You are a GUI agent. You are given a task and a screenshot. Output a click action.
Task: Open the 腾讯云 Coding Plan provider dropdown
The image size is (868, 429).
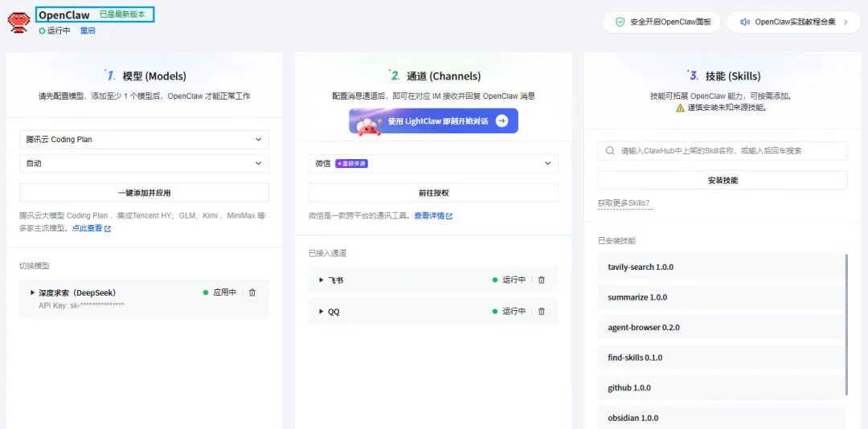[144, 140]
